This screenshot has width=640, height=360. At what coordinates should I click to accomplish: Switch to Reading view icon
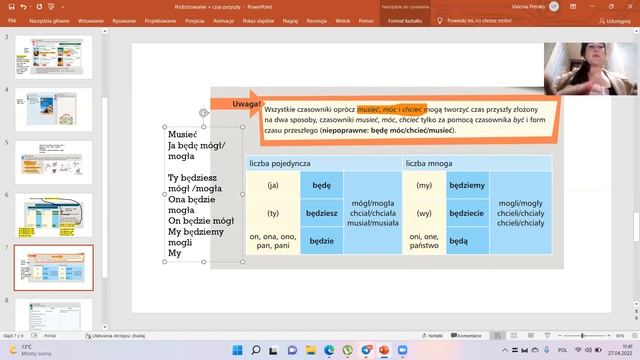pyautogui.click(x=531, y=336)
